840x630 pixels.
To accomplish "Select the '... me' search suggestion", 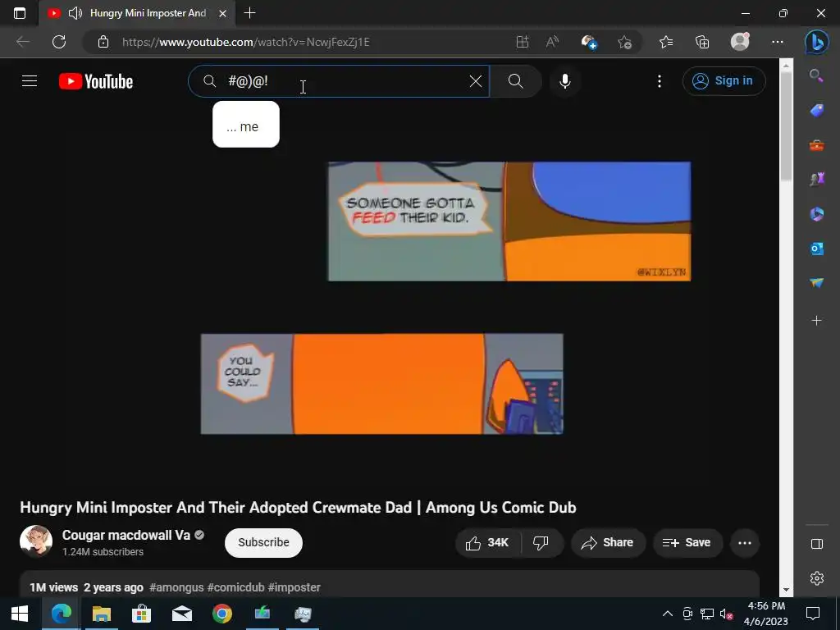I will [246, 125].
